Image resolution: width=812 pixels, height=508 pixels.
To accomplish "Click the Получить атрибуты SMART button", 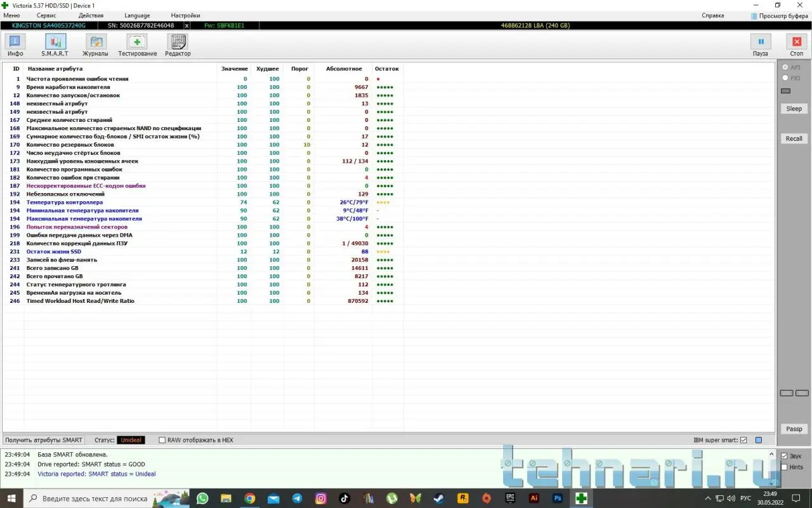I will 44,440.
